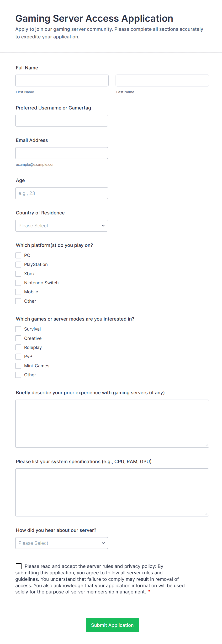Image resolution: width=222 pixels, height=644 pixels.
Task: Tick the PlayStation checkbox
Action: click(x=18, y=265)
